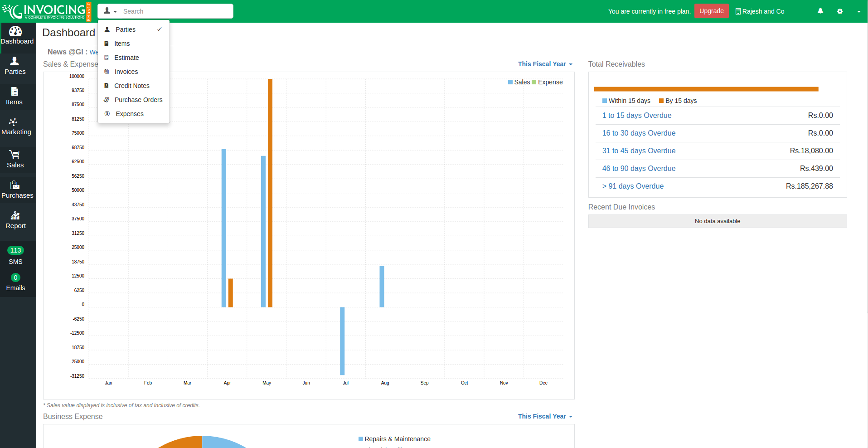Viewport: 868px width, 448px height.
Task: Click the orange receivables progress bar
Action: pos(706,89)
